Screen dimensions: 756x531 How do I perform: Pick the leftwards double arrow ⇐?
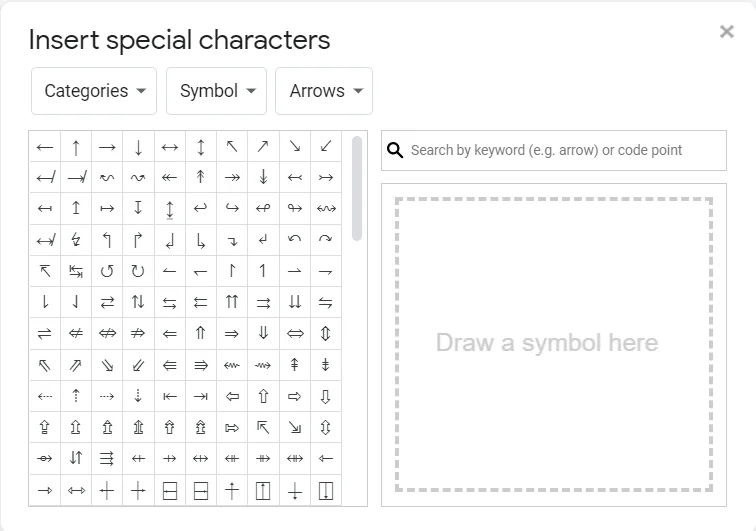169,334
